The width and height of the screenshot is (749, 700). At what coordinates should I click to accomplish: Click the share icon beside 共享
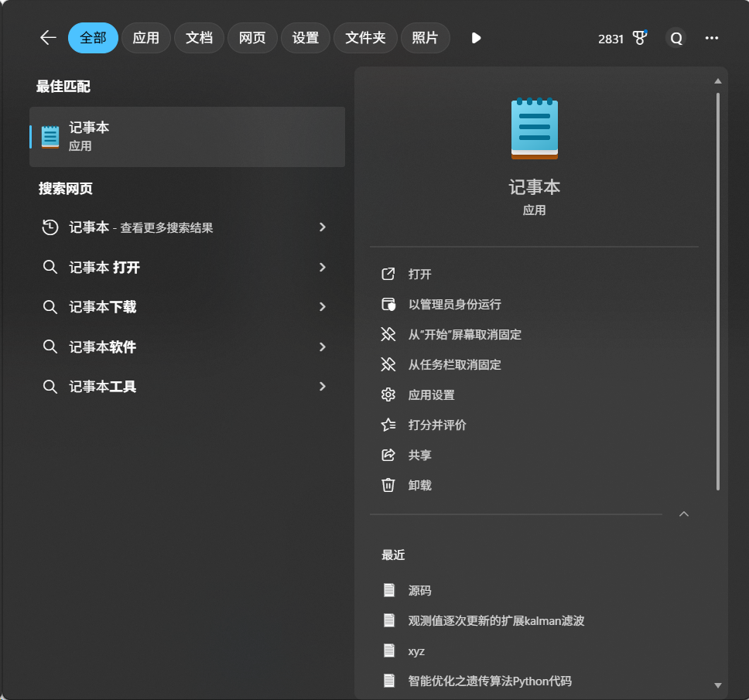pyautogui.click(x=388, y=455)
